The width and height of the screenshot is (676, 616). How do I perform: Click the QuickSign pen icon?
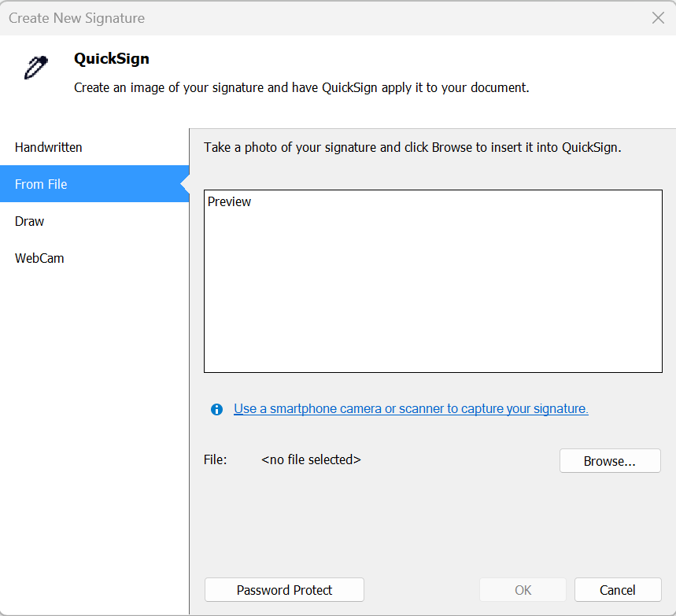35,67
